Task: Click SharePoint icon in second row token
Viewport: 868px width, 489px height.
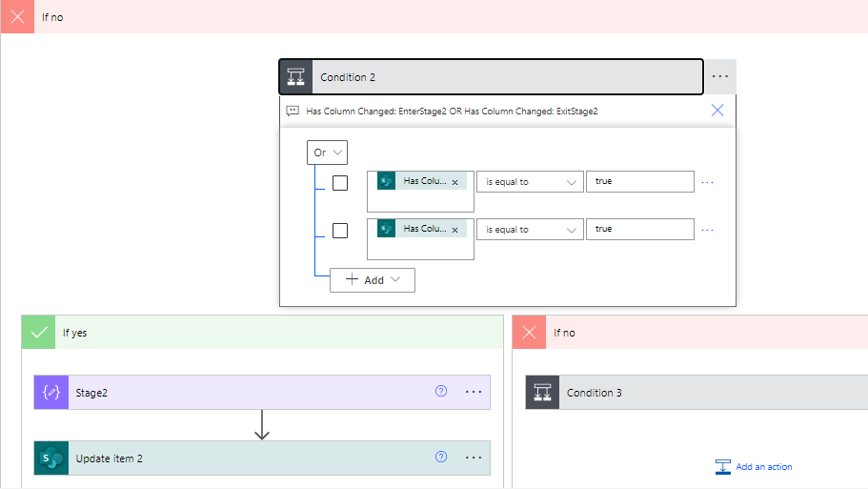Action: pos(387,229)
